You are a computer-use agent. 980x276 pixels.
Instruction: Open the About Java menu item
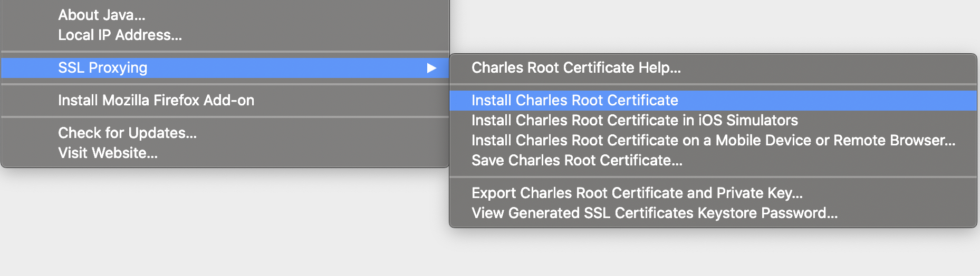pyautogui.click(x=101, y=15)
